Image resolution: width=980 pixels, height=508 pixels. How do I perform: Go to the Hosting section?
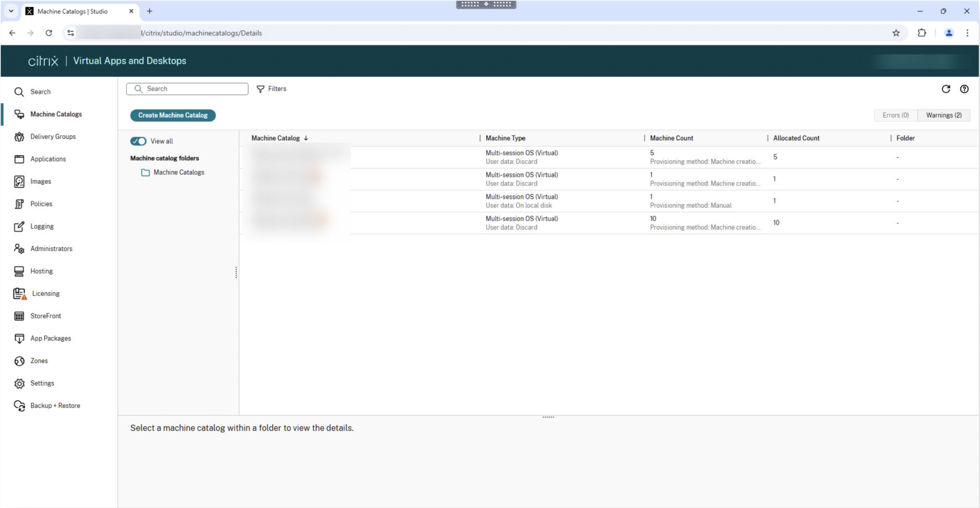click(41, 271)
